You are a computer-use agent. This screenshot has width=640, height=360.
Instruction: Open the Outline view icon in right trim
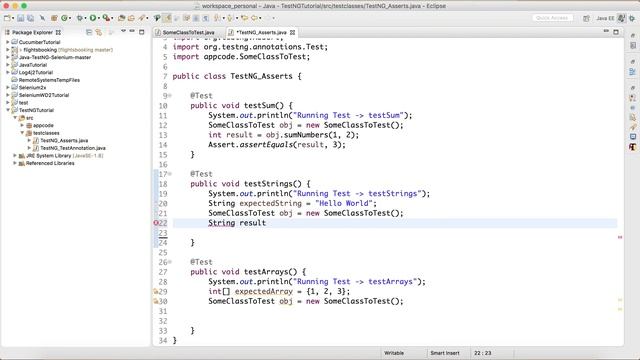pos(633,72)
